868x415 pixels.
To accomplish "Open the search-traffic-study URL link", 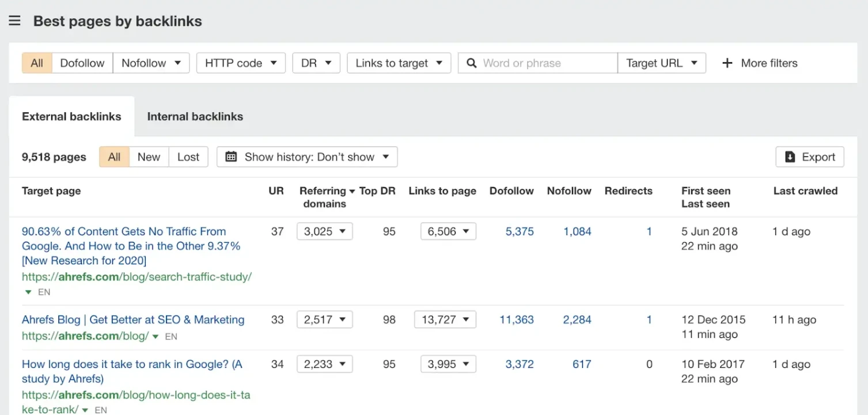I will coord(137,277).
